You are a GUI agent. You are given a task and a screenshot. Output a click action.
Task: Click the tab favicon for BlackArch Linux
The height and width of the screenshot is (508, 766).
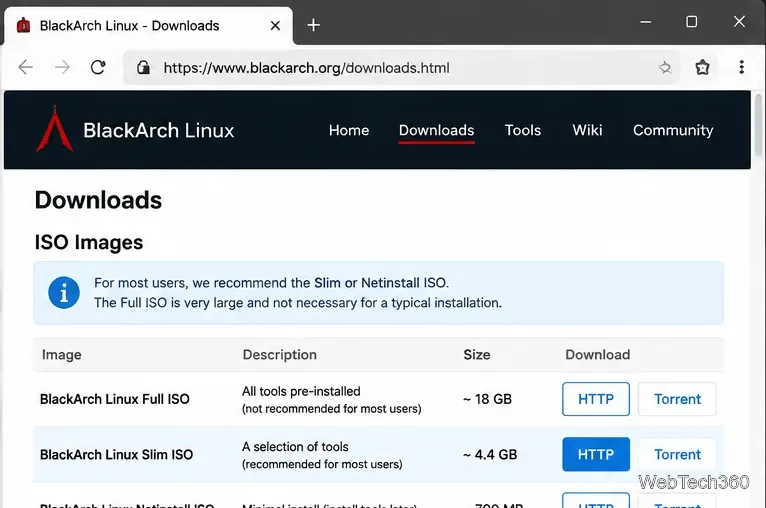pos(23,25)
